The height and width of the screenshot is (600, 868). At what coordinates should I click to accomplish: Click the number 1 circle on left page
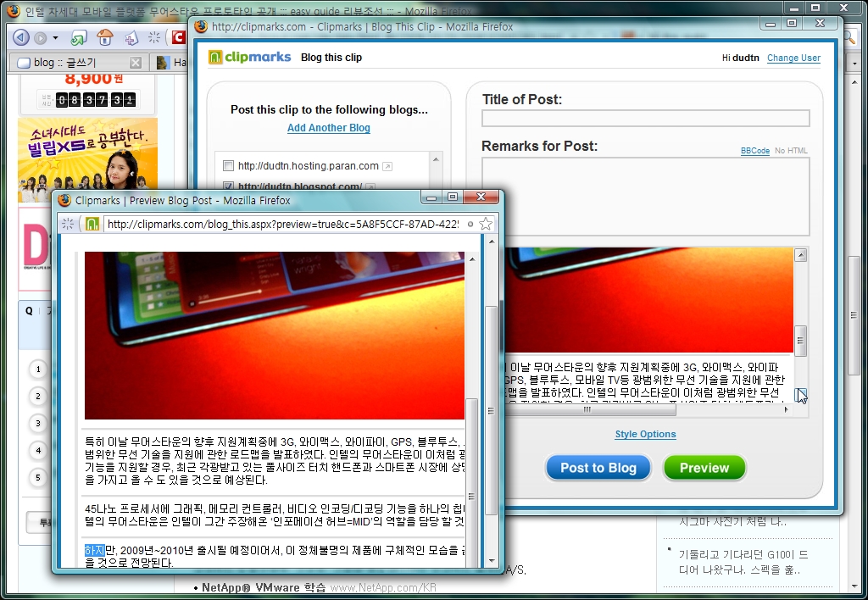38,369
